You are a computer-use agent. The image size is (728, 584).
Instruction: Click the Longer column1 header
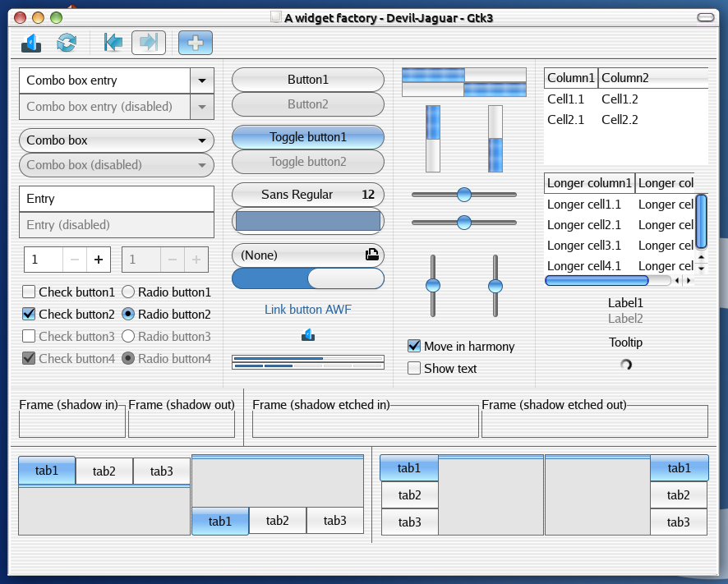[x=589, y=183]
